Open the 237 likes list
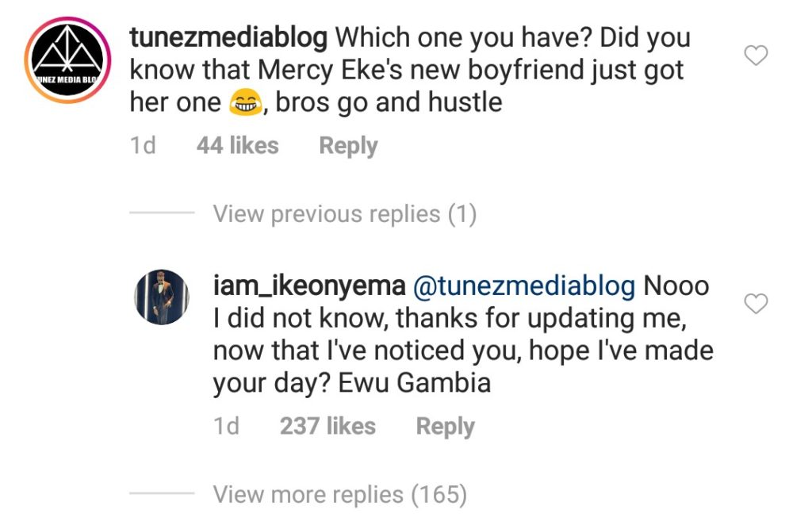The image size is (812, 529). (x=327, y=426)
